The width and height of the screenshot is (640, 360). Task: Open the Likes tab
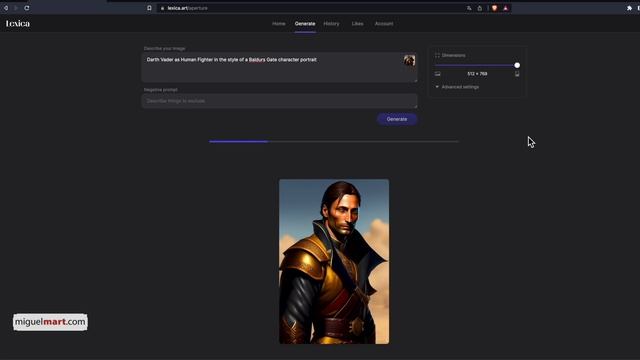pyautogui.click(x=358, y=24)
